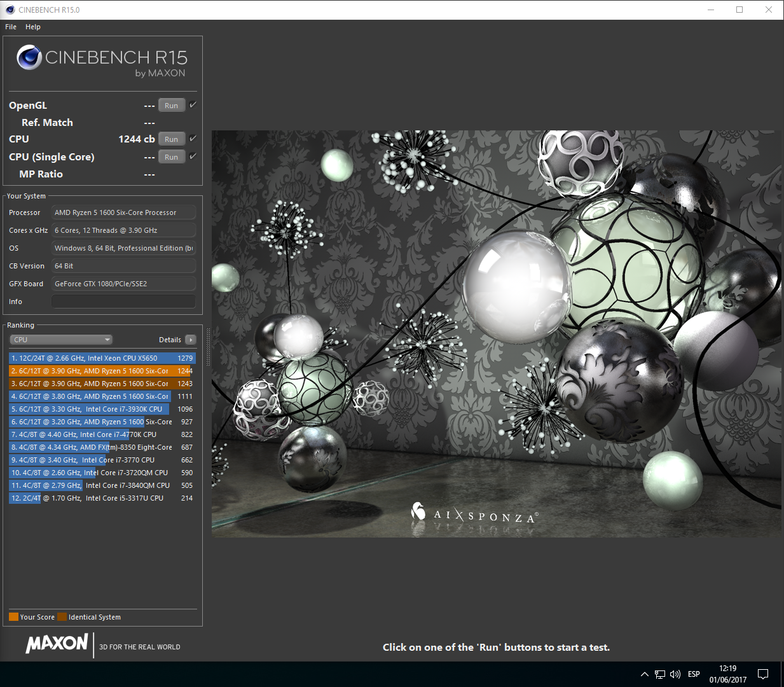The height and width of the screenshot is (687, 784).
Task: Toggle the CPU (Single Core) checkbox
Action: [x=193, y=156]
